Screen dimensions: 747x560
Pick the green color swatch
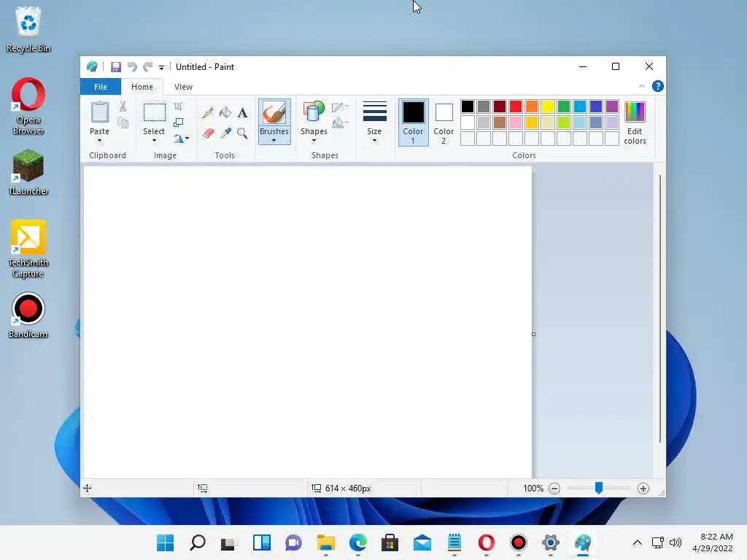(x=564, y=106)
